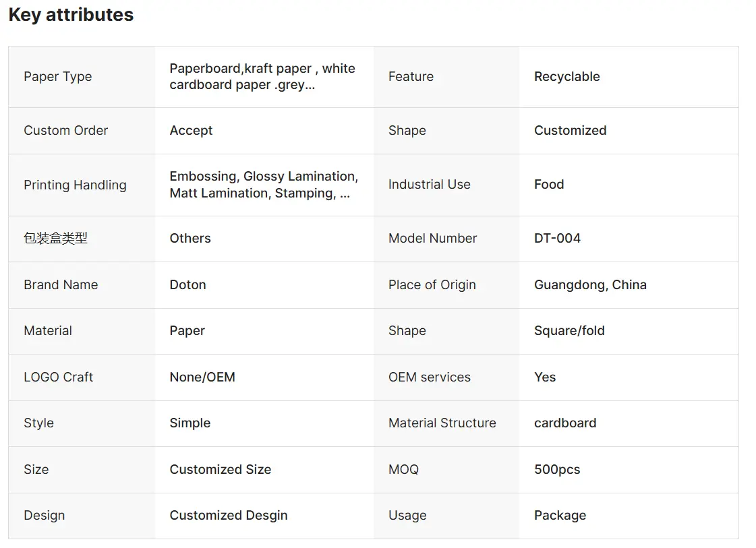Select the Material Structure cardboard value
The image size is (756, 548).
(565, 423)
